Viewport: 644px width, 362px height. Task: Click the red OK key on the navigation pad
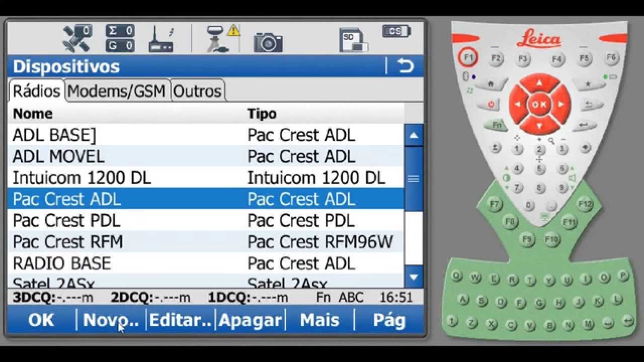pos(539,105)
